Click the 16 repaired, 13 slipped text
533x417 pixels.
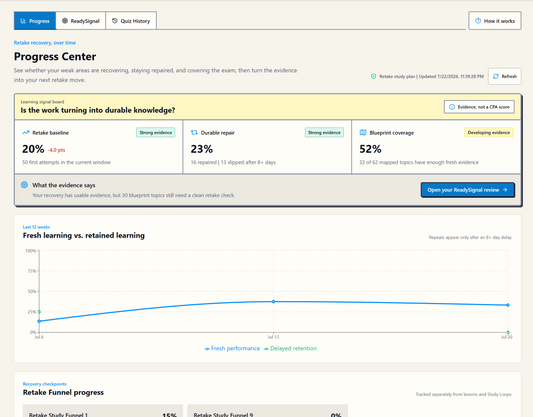[233, 162]
